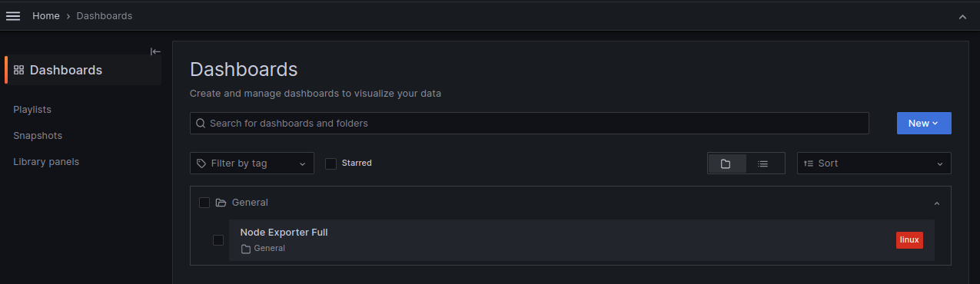980x284 pixels.
Task: Click the General folder icon
Action: coord(221,203)
